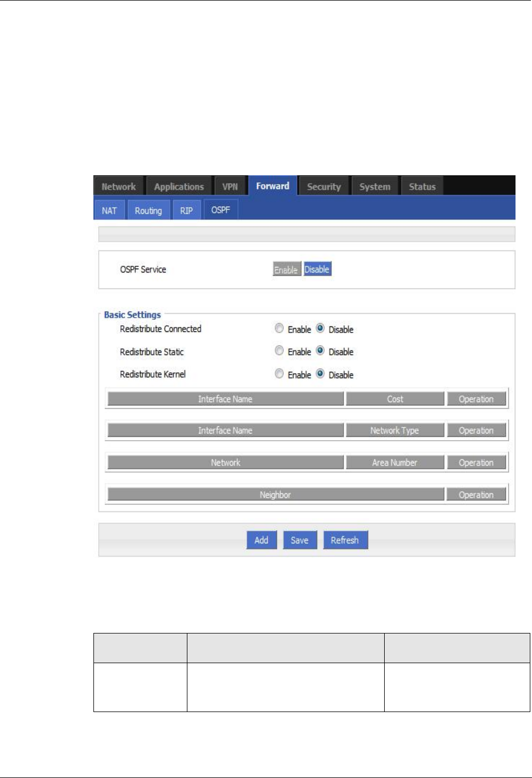View the Status tab
The height and width of the screenshot is (778, 532).
pos(422,186)
